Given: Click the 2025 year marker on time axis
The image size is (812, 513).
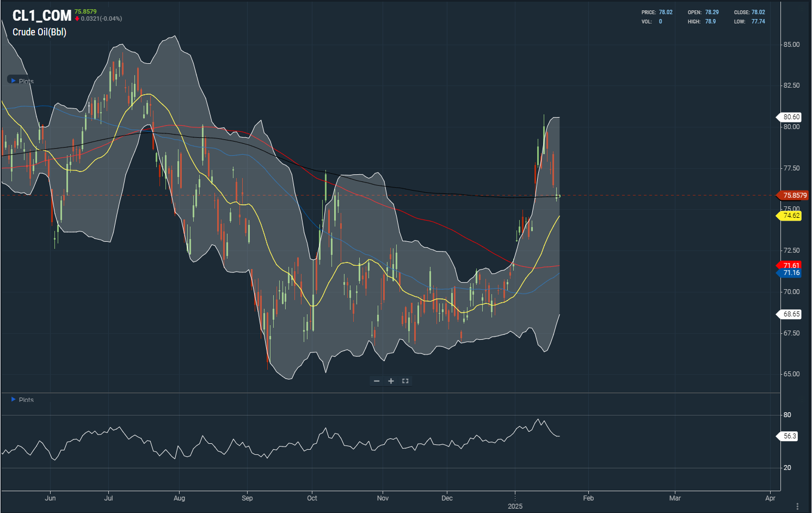Looking at the screenshot, I should [x=515, y=506].
